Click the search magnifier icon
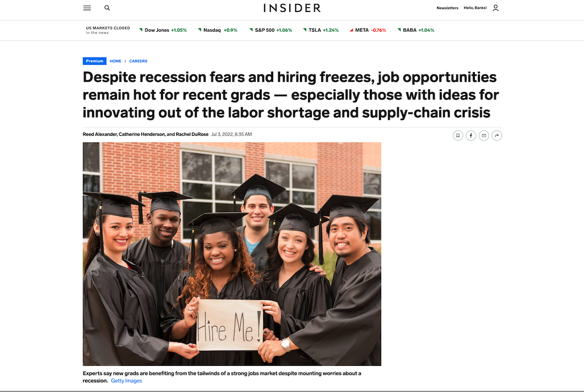This screenshot has width=584, height=392. pyautogui.click(x=107, y=8)
